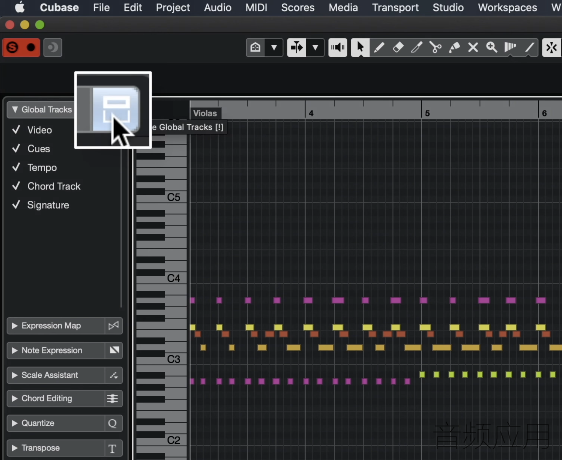Activate the Solo Editor button

13,47
